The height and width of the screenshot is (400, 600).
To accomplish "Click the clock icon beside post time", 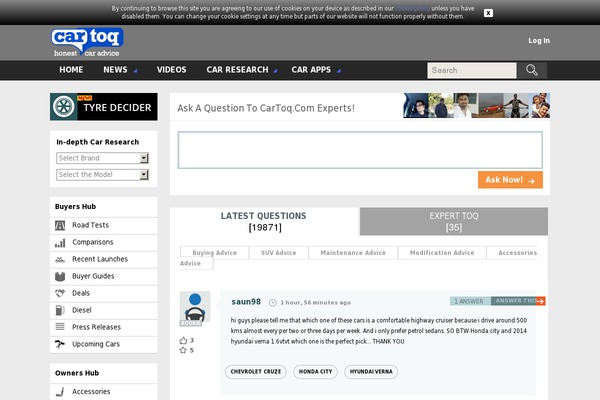I will (272, 303).
